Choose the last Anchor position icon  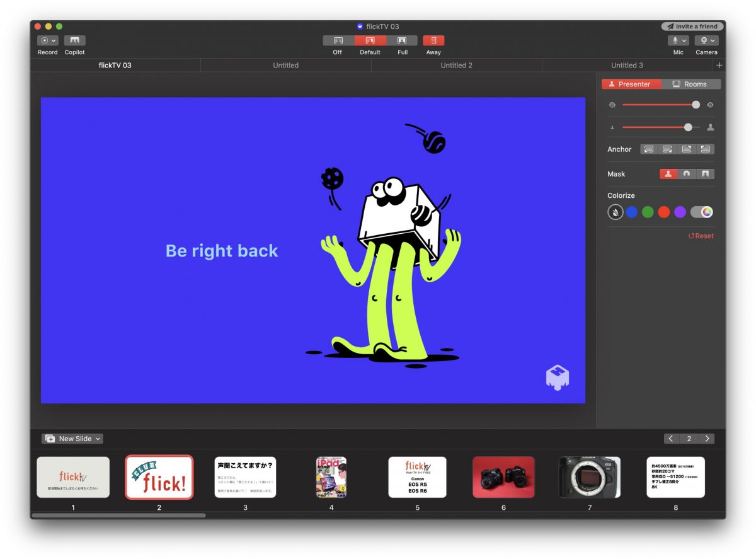(706, 149)
